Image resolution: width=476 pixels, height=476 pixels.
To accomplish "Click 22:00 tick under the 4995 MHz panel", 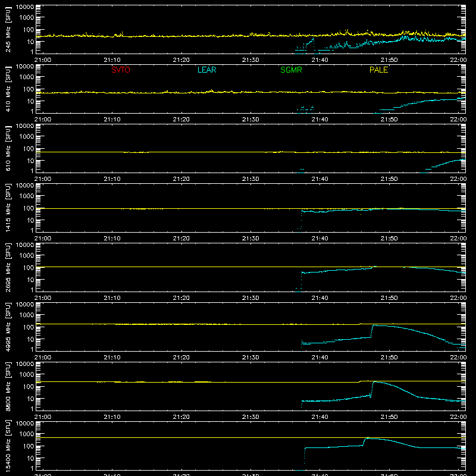I will coord(458,358).
